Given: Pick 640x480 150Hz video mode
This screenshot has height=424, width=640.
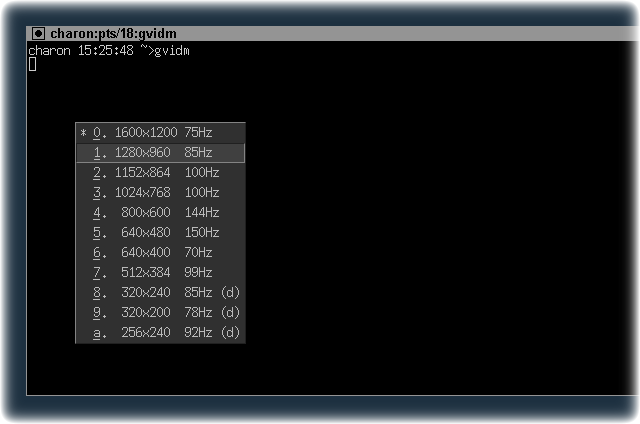Looking at the screenshot, I should click(x=160, y=233).
